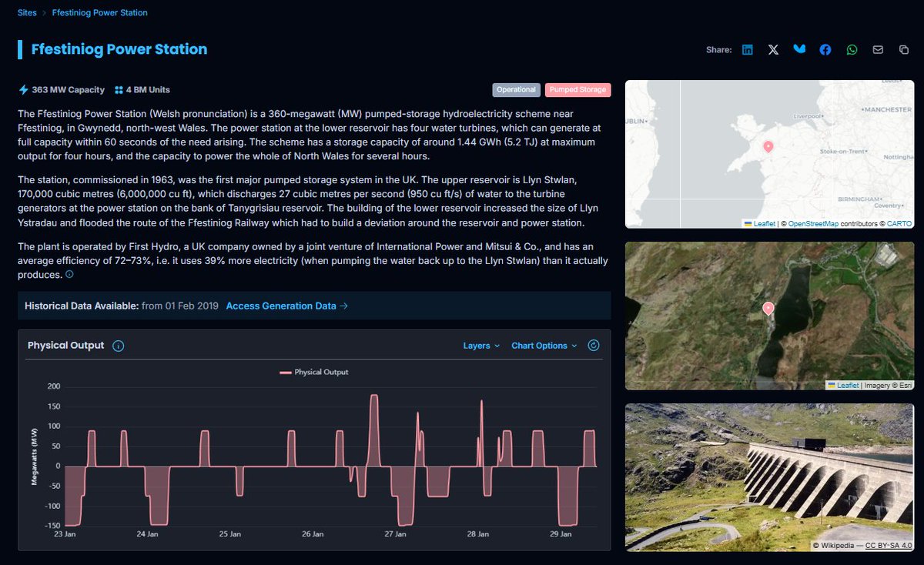Click the -150 y-axis value
Viewport: 924px width, 565px height.
pos(52,527)
